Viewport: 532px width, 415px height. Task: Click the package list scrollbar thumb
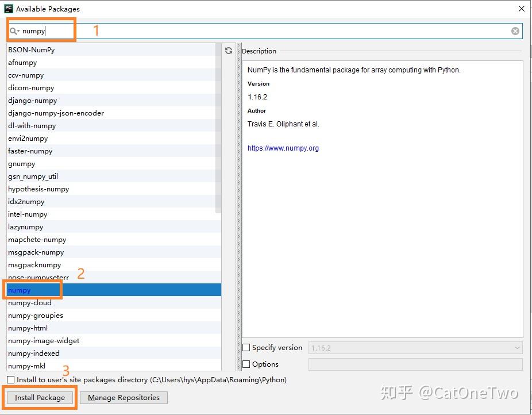point(218,128)
